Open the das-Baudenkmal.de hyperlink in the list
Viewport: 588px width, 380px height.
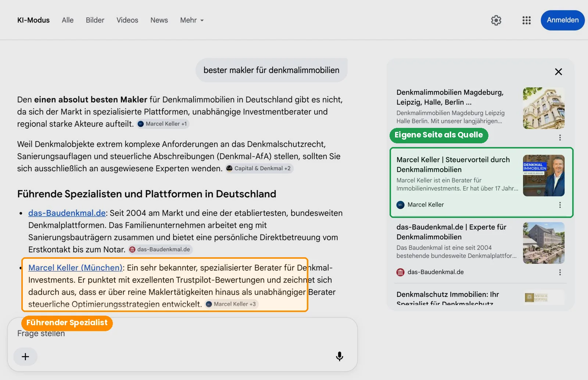[67, 213]
